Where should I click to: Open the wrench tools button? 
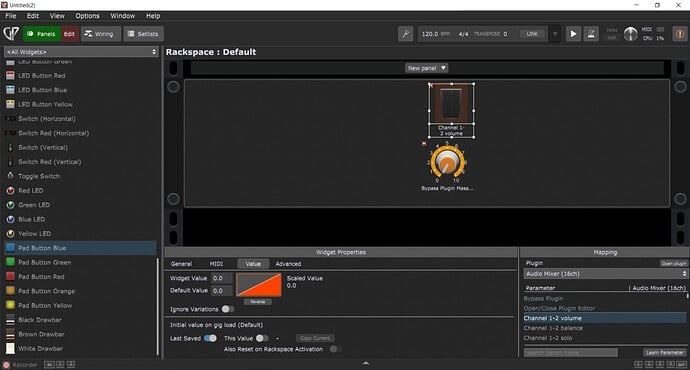point(405,34)
